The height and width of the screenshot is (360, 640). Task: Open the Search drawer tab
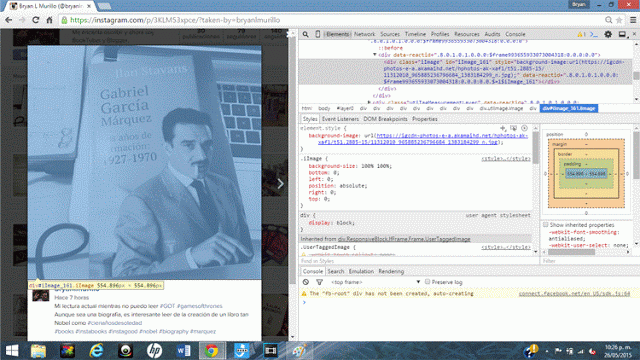pyautogui.click(x=336, y=271)
